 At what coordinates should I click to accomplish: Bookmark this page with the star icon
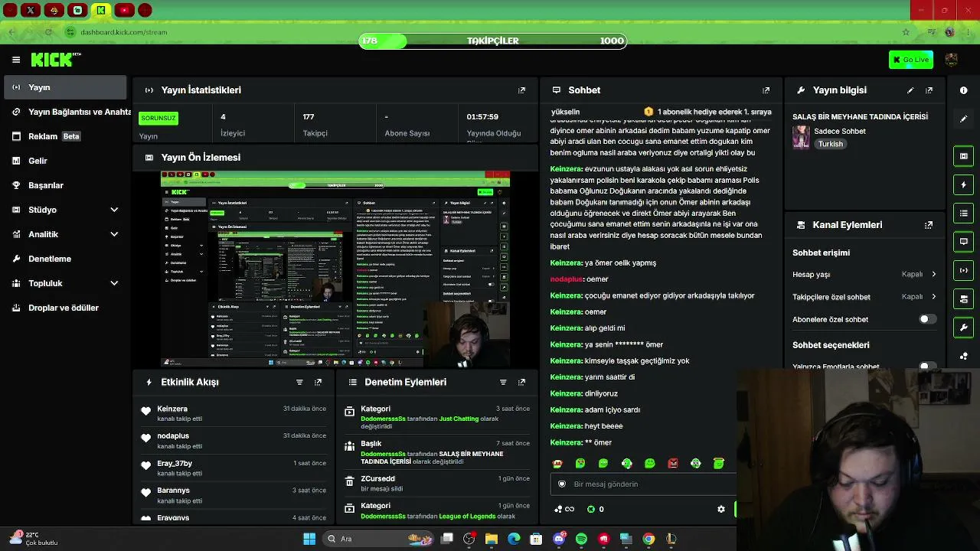pyautogui.click(x=906, y=32)
